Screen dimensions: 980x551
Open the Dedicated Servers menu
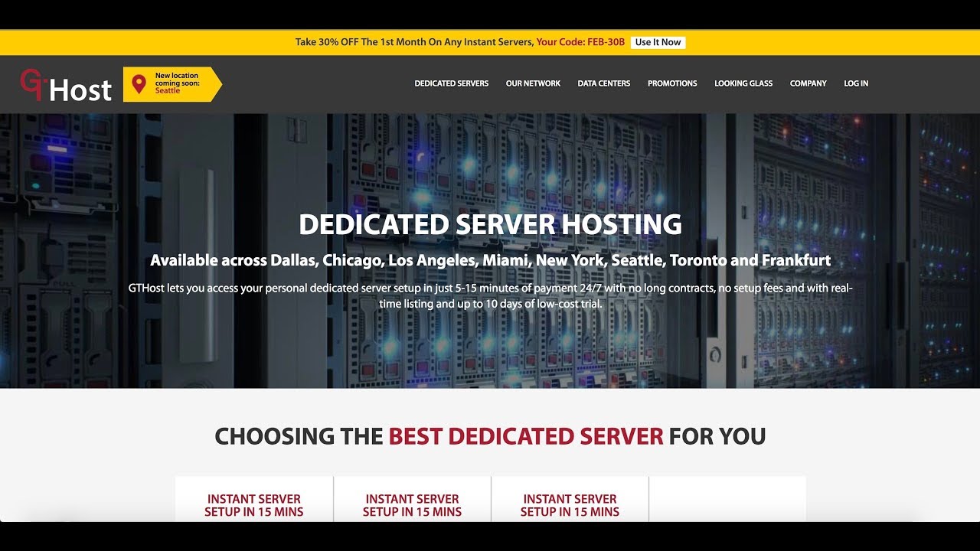click(451, 83)
